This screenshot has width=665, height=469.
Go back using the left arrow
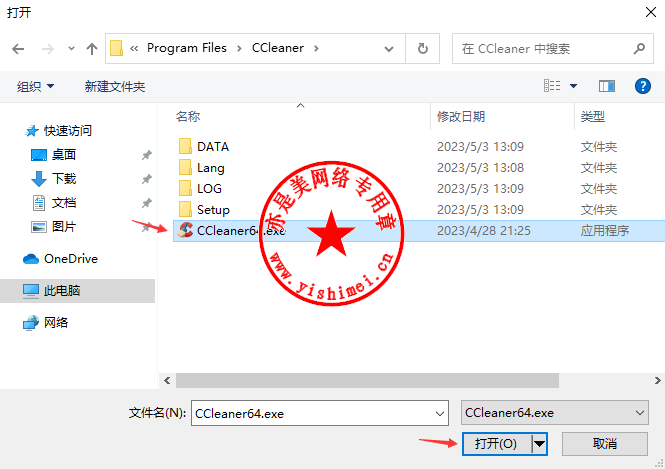[x=18, y=49]
